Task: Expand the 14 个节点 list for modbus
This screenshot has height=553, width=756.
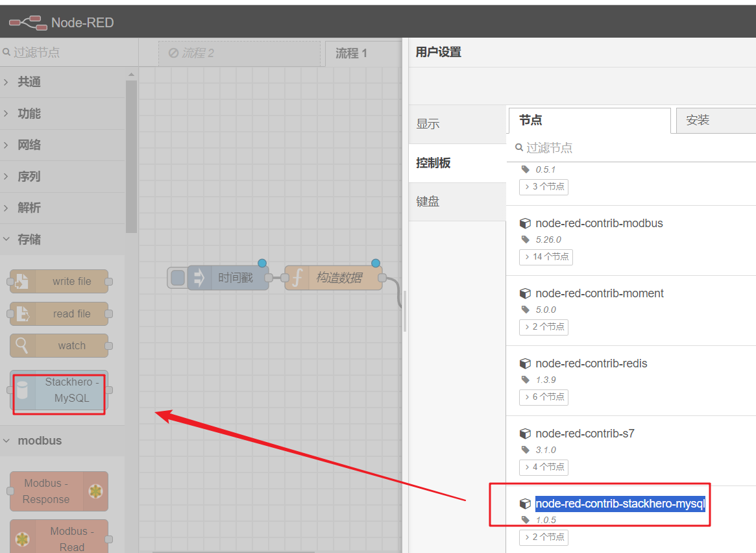Action: 546,257
